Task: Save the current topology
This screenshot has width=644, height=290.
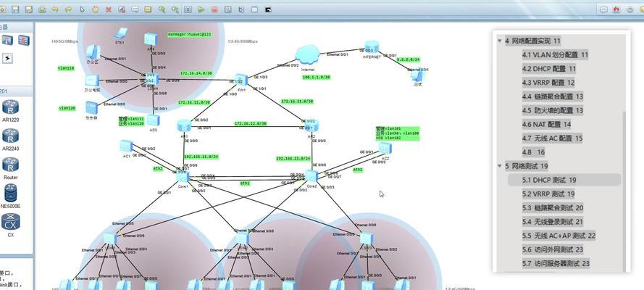Action: (15, 9)
